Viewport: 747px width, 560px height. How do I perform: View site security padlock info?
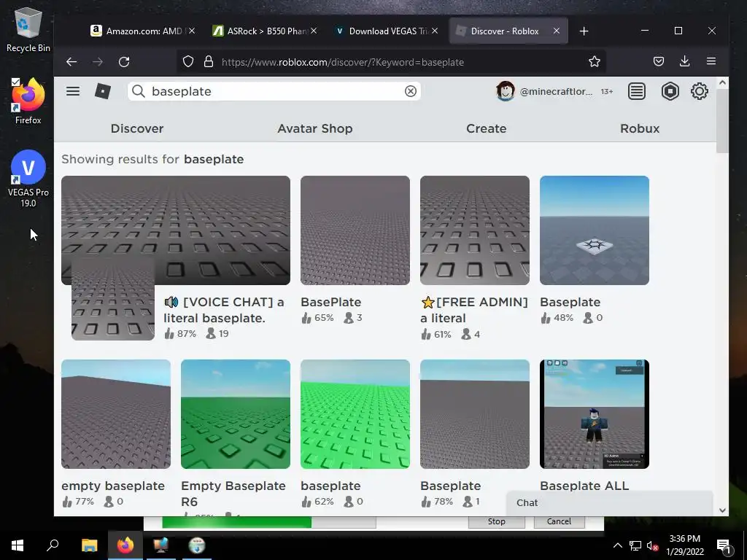tap(208, 62)
